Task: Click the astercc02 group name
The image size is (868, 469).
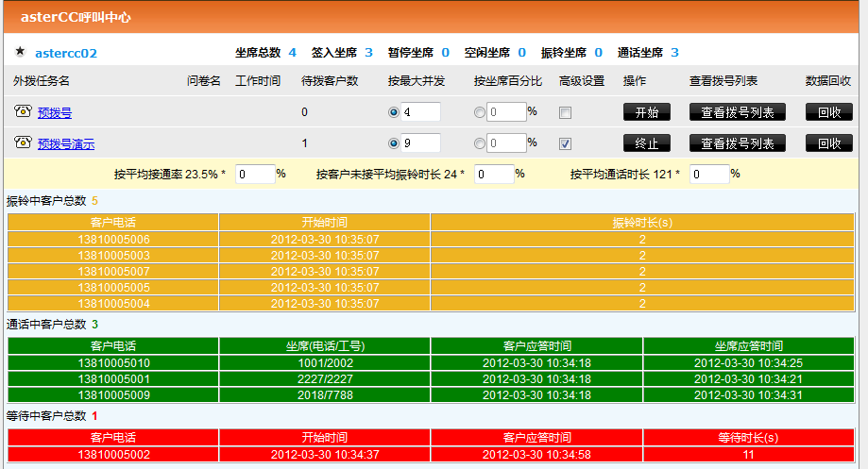Action: tap(66, 53)
